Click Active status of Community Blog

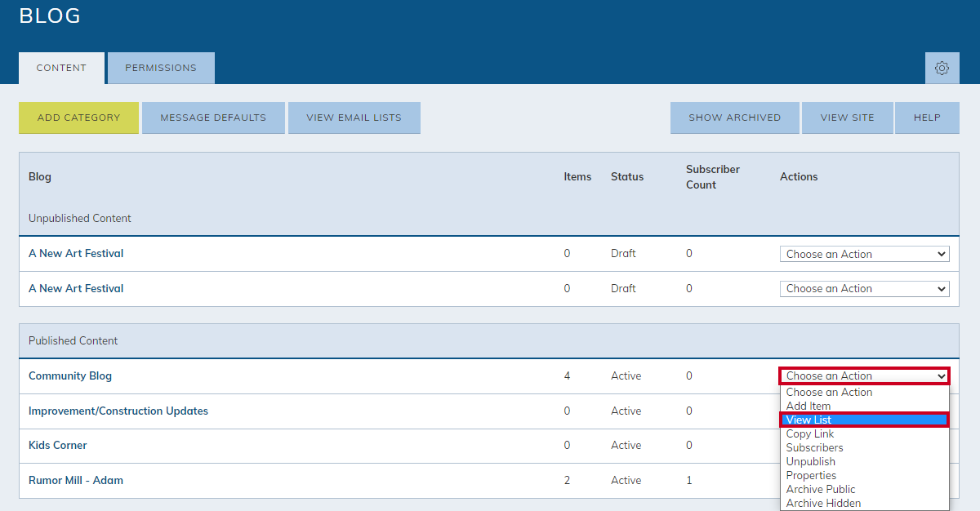pyautogui.click(x=626, y=375)
